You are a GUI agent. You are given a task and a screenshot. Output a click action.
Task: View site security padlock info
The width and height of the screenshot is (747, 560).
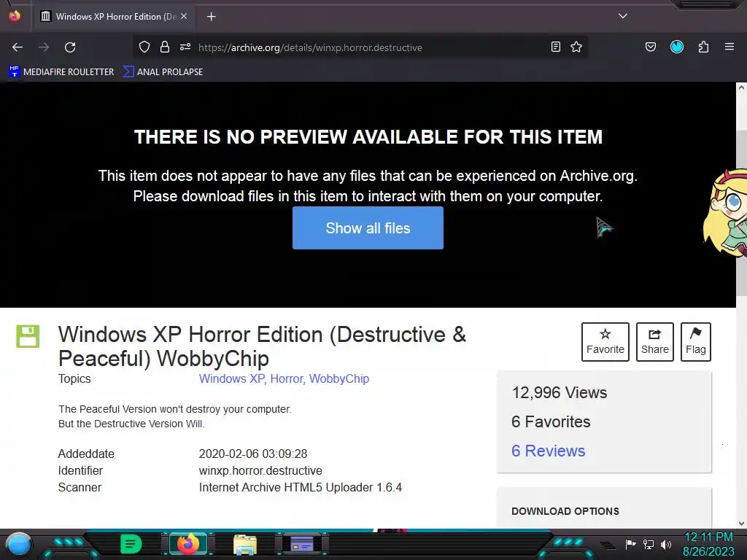165,47
